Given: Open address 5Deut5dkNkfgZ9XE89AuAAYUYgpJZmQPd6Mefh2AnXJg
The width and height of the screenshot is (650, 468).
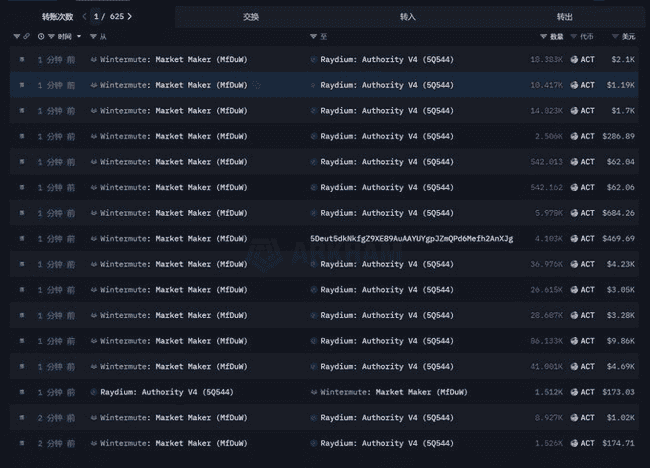Looking at the screenshot, I should coord(411,239).
